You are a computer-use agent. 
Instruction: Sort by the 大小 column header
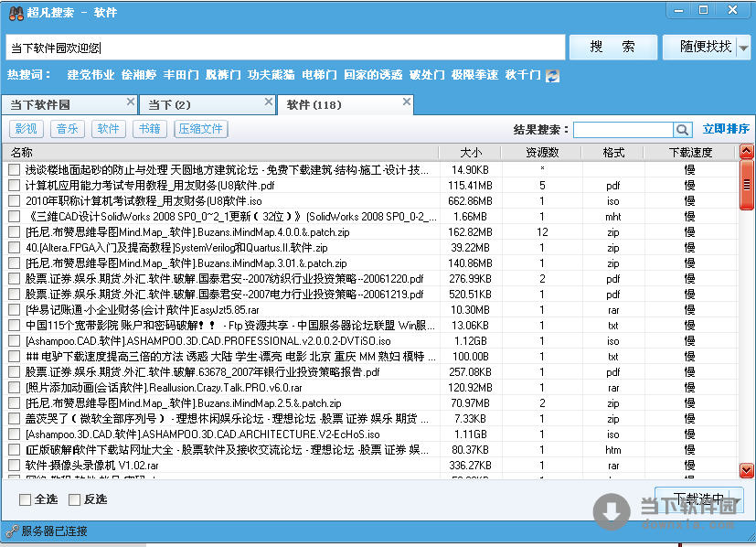[x=471, y=153]
